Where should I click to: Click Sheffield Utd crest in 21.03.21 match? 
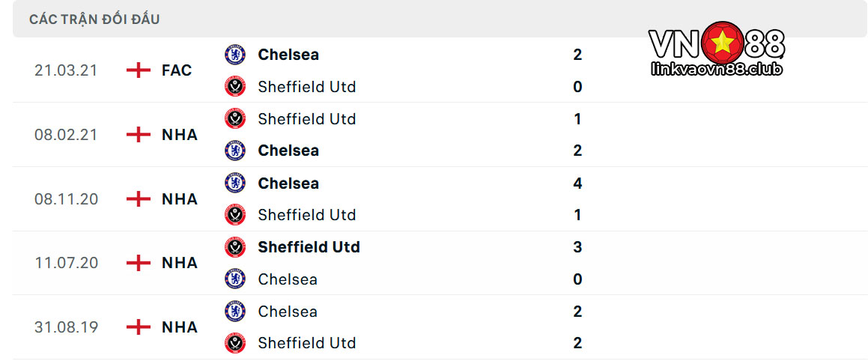(x=234, y=87)
